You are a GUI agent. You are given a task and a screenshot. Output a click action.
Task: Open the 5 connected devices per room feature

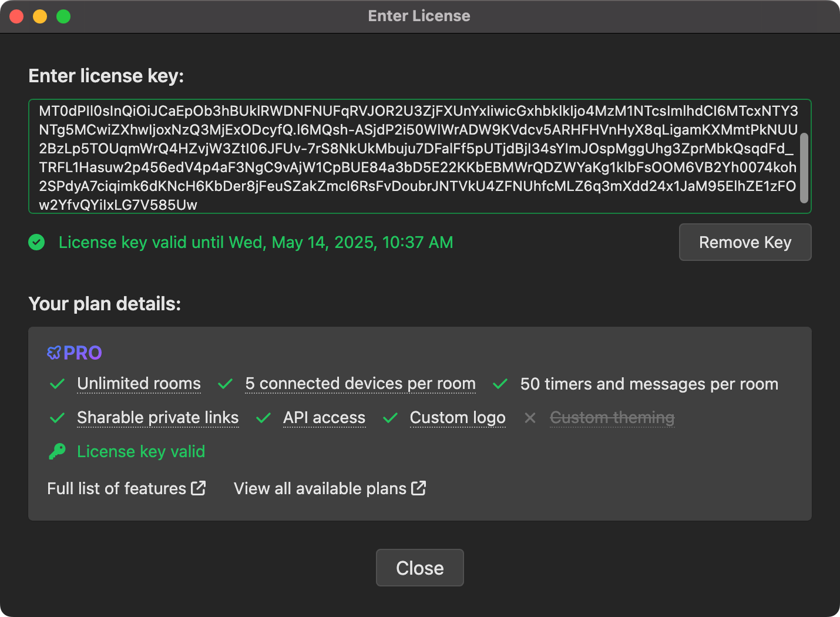(x=360, y=384)
